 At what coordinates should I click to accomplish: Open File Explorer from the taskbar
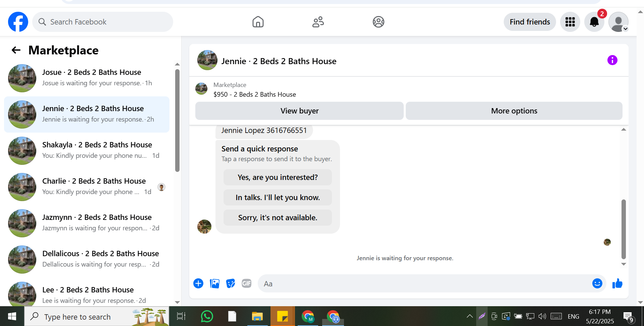click(257, 316)
